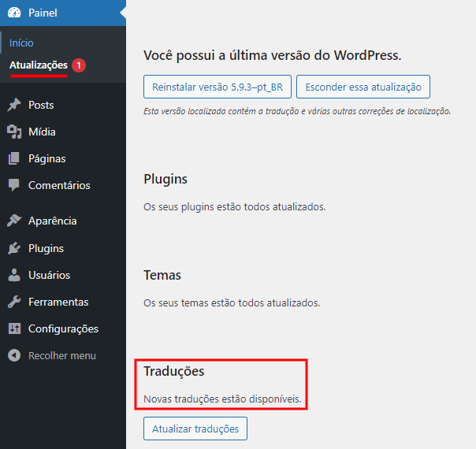Click Esconder essa atualização button
This screenshot has width=476, height=449.
pos(363,87)
